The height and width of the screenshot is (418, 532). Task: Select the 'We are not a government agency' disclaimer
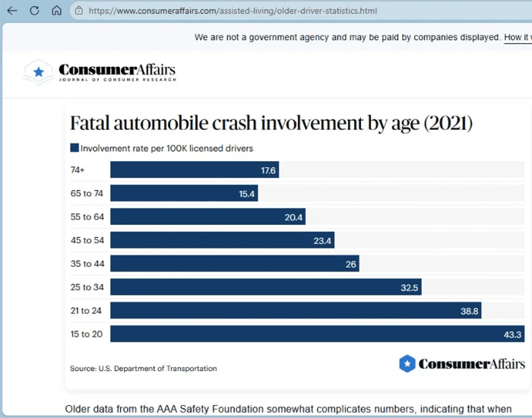tap(347, 37)
